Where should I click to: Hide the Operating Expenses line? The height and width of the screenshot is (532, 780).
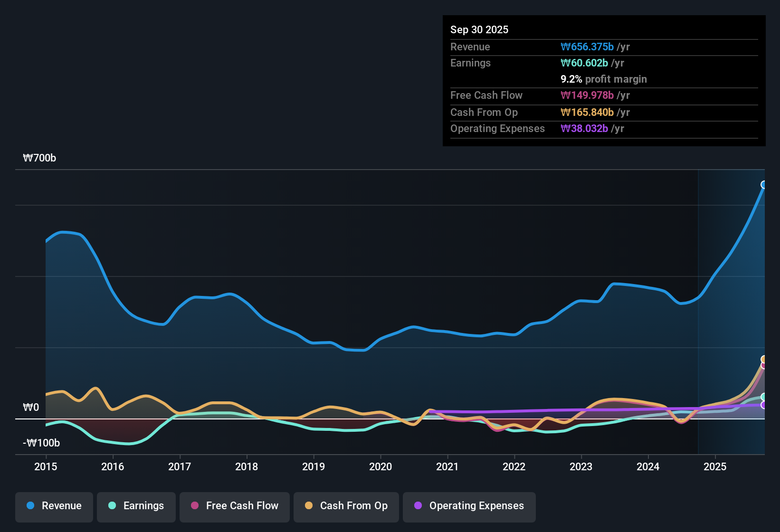click(x=469, y=506)
